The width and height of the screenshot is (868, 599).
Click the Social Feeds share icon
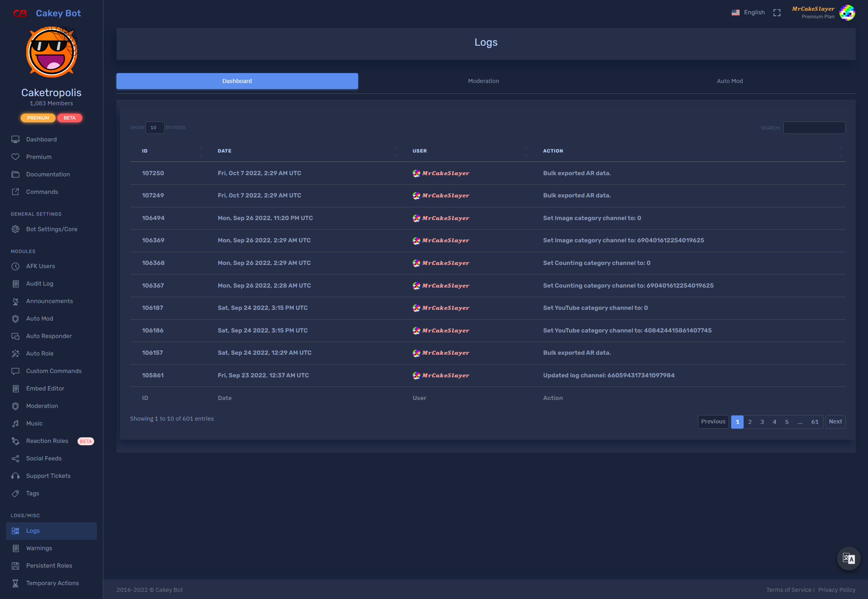click(x=15, y=458)
